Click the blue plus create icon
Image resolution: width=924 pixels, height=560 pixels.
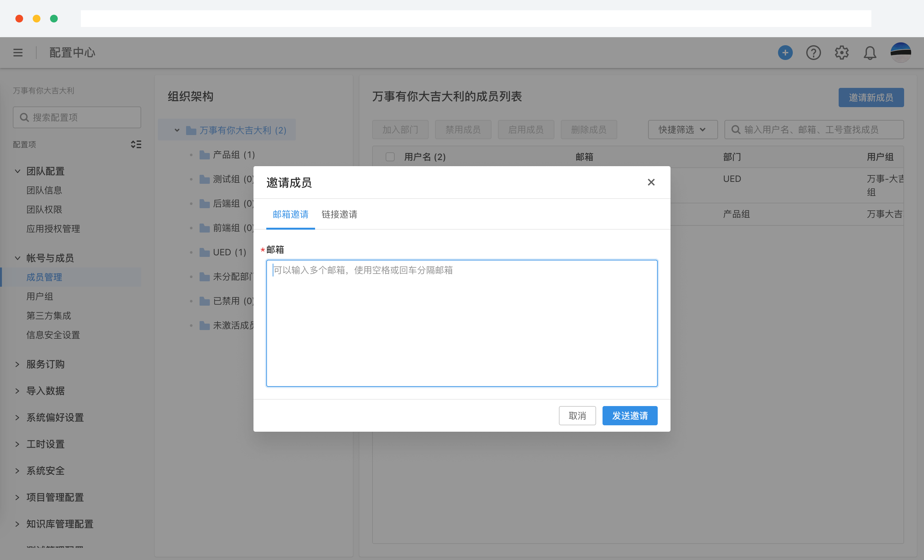pyautogui.click(x=785, y=53)
